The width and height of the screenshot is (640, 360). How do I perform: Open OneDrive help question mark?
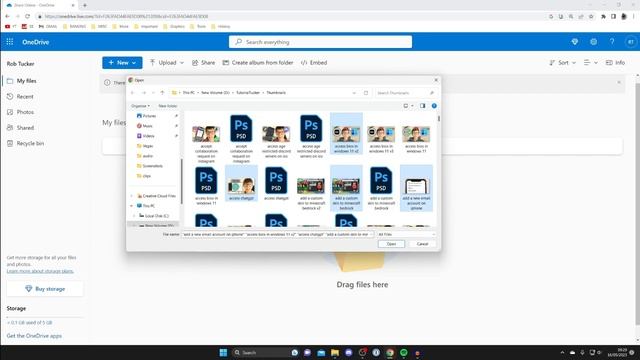(612, 42)
